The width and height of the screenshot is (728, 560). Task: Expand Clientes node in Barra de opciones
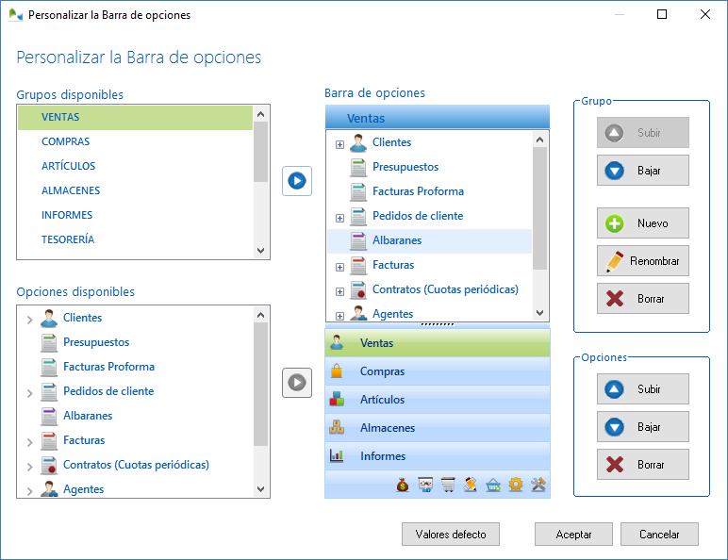pyautogui.click(x=339, y=144)
